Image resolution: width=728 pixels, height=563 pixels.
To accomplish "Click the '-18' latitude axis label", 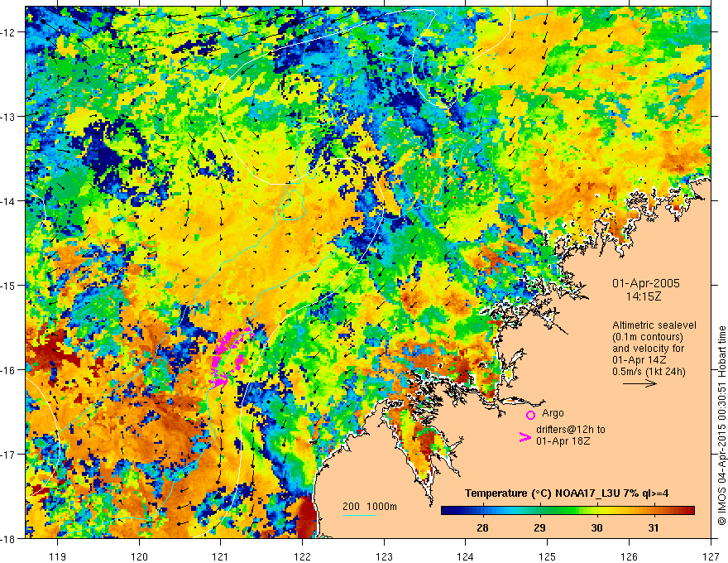I will coord(8,538).
